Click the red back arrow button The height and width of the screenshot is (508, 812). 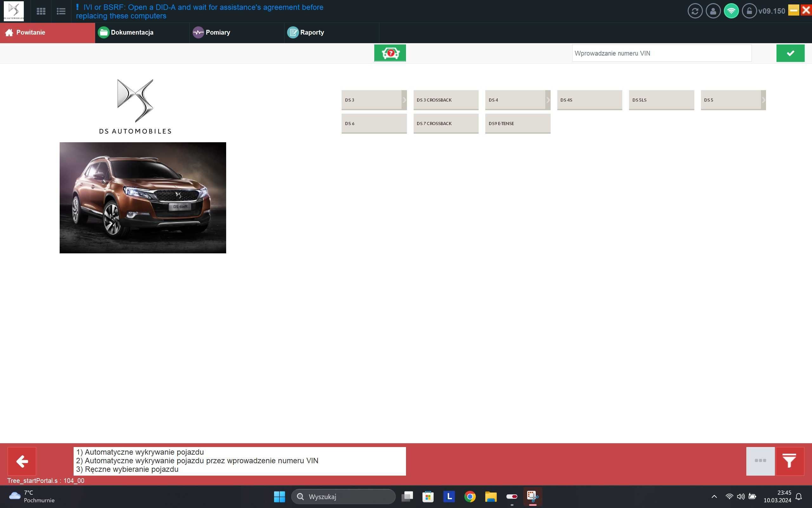22,461
